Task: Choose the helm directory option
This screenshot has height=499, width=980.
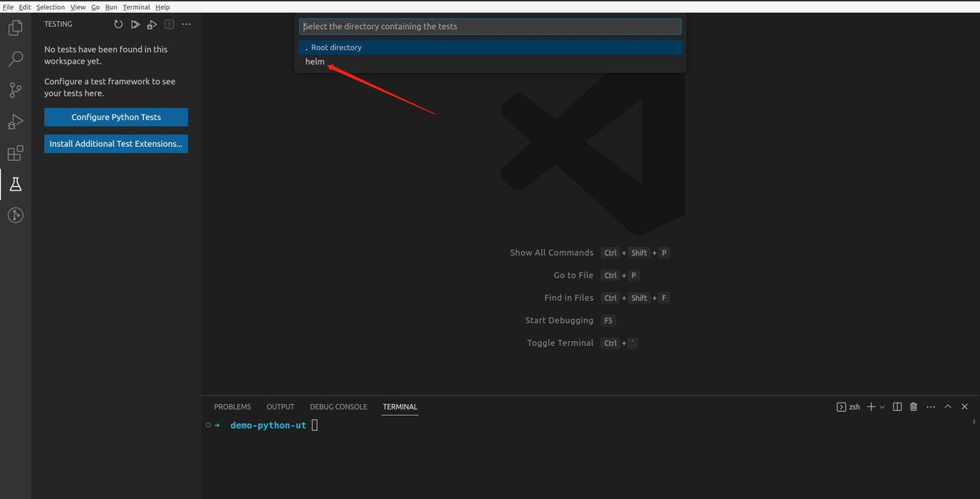Action: 490,61
